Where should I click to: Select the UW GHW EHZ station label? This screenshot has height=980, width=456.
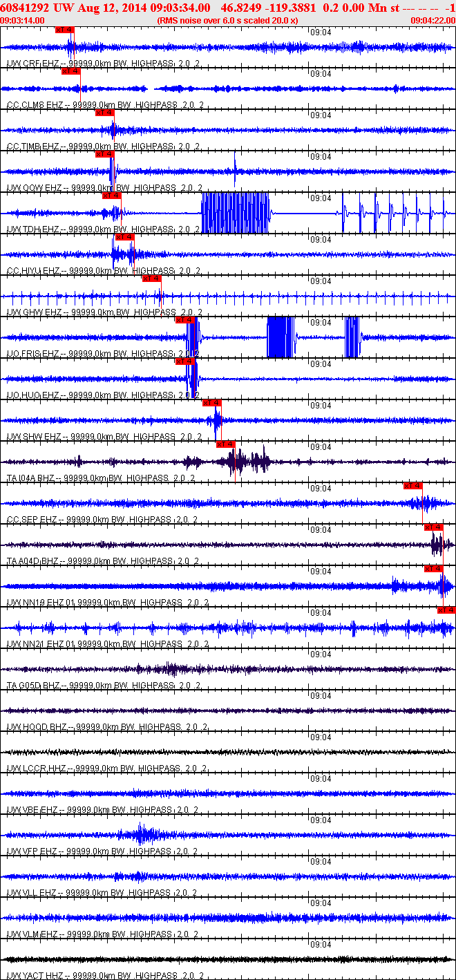pyautogui.click(x=105, y=312)
